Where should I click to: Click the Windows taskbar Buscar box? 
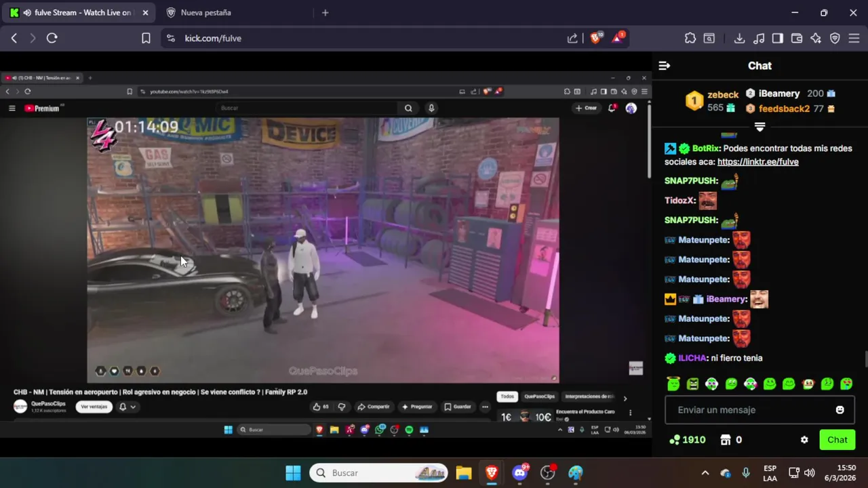(x=378, y=472)
